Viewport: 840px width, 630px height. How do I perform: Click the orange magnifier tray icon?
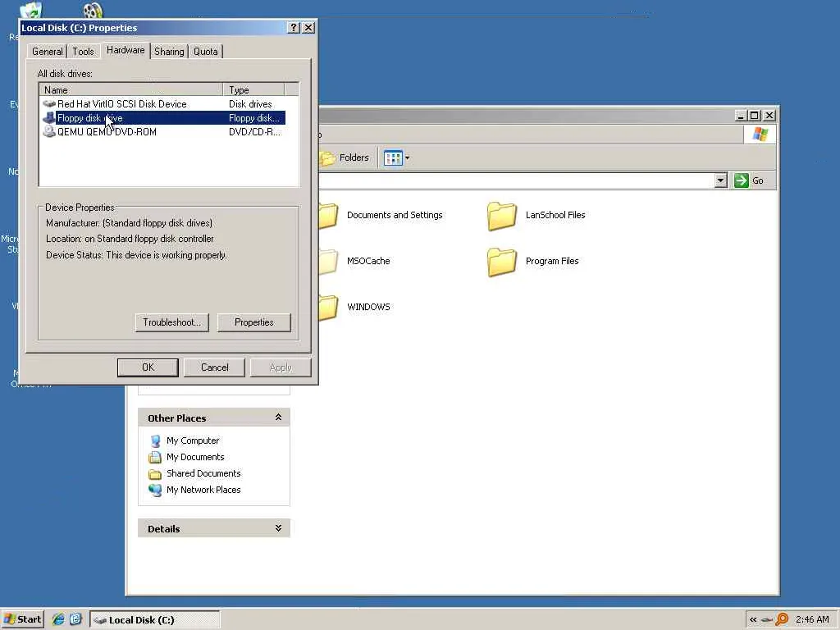point(782,619)
